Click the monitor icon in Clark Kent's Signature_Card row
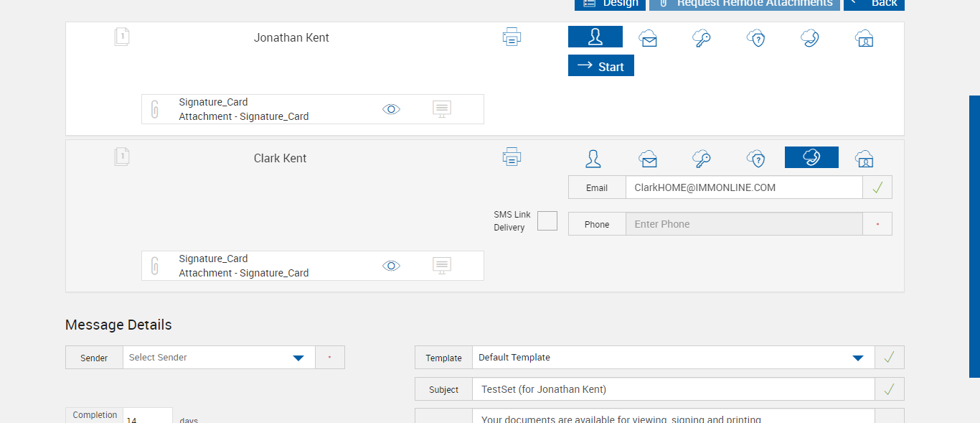Image resolution: width=980 pixels, height=423 pixels. point(442,266)
